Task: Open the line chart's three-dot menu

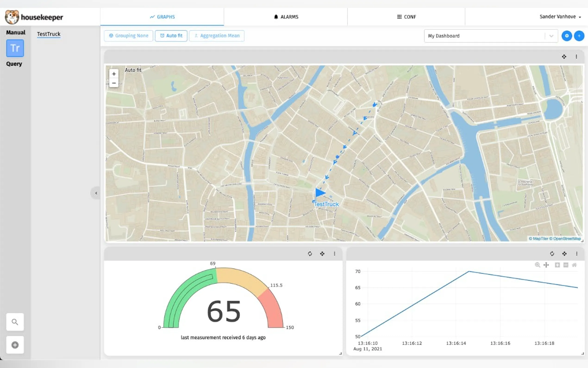Action: pyautogui.click(x=577, y=254)
